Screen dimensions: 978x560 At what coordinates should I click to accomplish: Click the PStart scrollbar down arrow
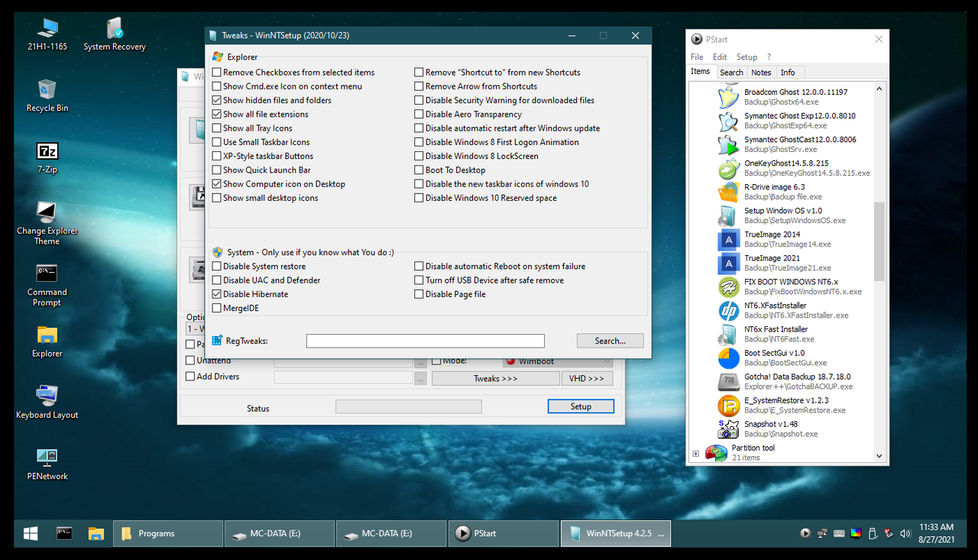coord(879,456)
